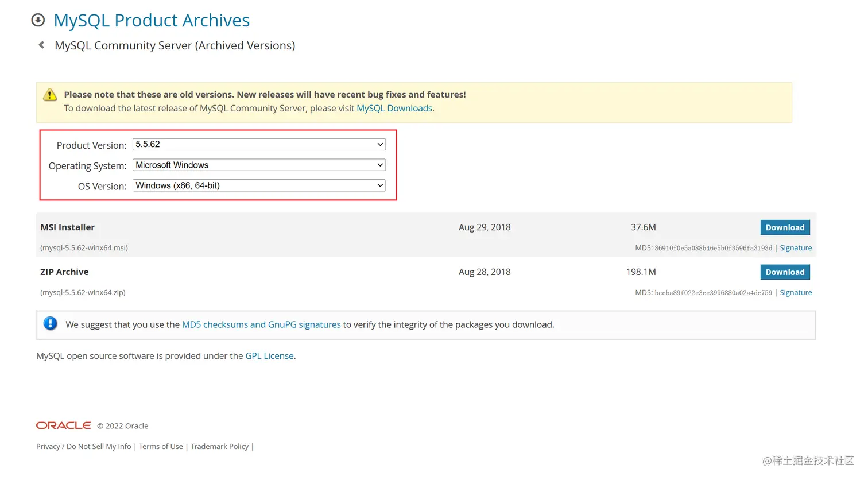Screen dimensions: 868x480
Task: Click the date Aug 28, 2018
Action: pos(485,272)
